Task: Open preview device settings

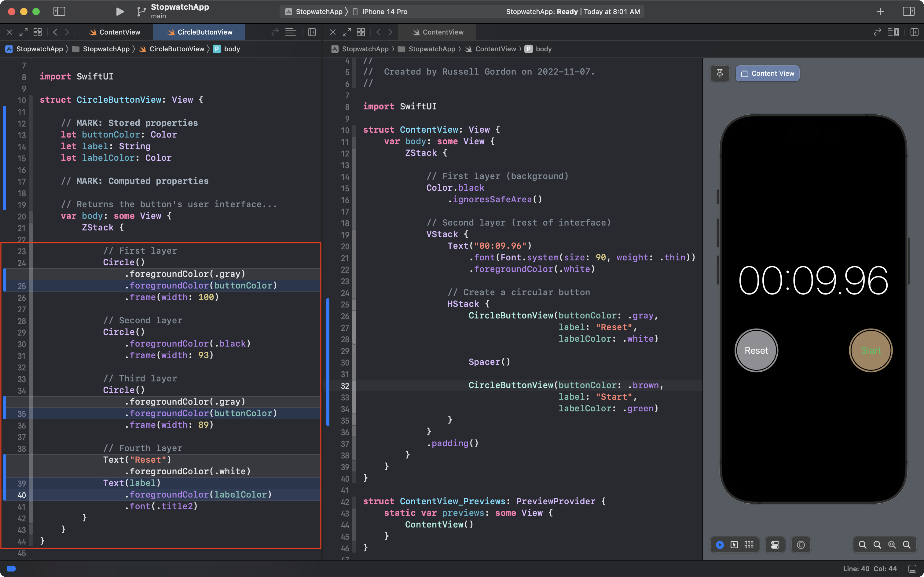Action: coord(775,545)
